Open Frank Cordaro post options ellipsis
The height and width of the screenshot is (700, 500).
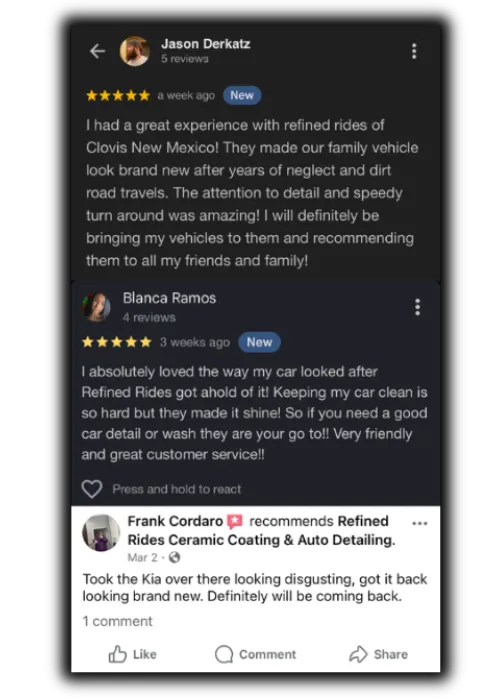pos(420,523)
